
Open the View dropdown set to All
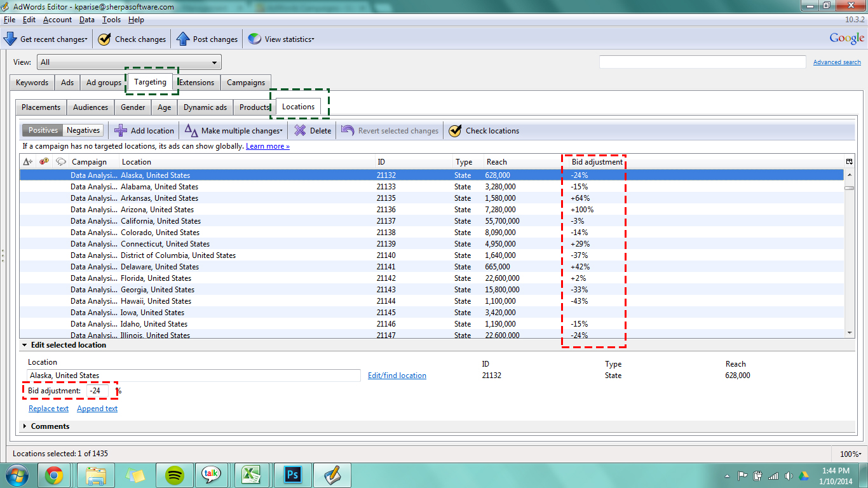129,62
